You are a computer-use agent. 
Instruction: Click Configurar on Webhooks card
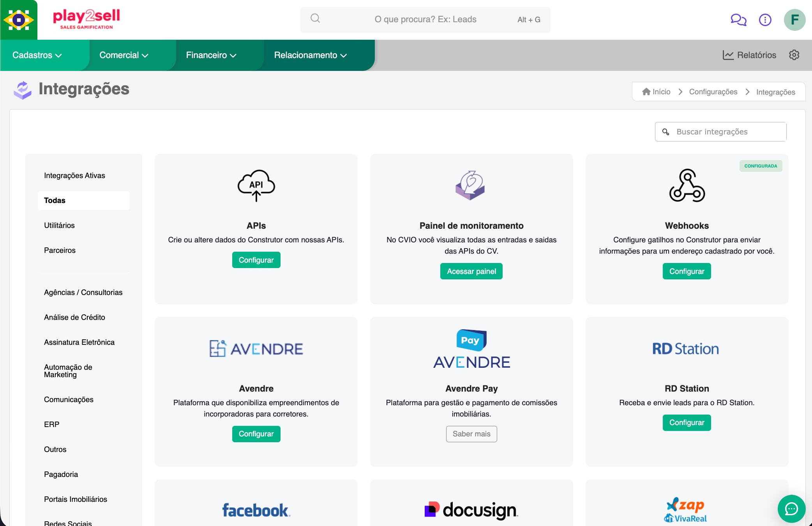687,271
